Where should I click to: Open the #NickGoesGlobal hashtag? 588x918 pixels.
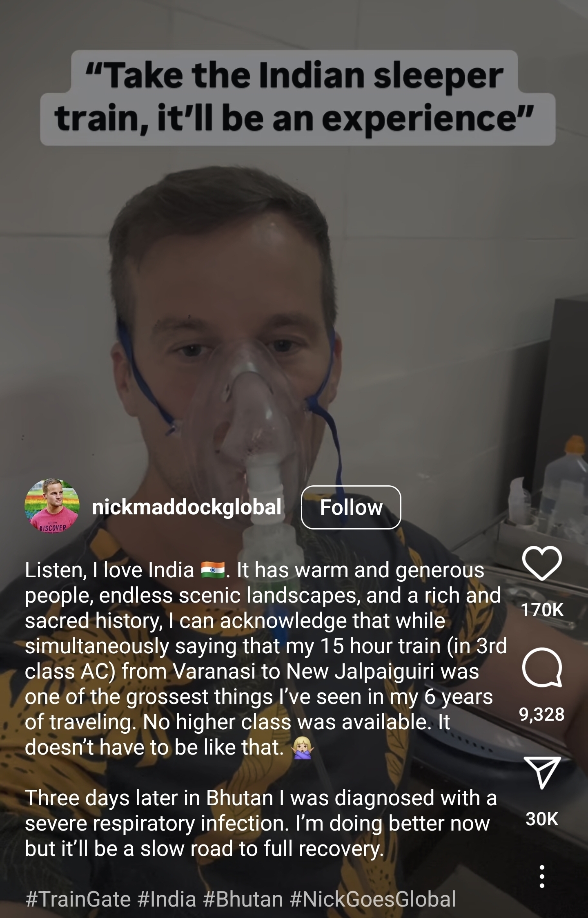point(373,899)
